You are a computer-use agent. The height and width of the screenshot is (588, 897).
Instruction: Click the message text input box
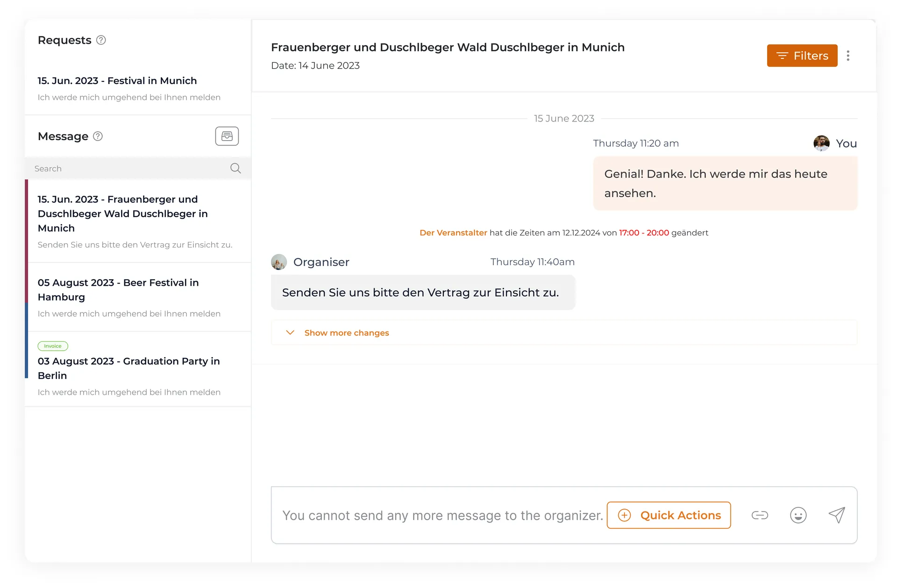click(x=441, y=516)
